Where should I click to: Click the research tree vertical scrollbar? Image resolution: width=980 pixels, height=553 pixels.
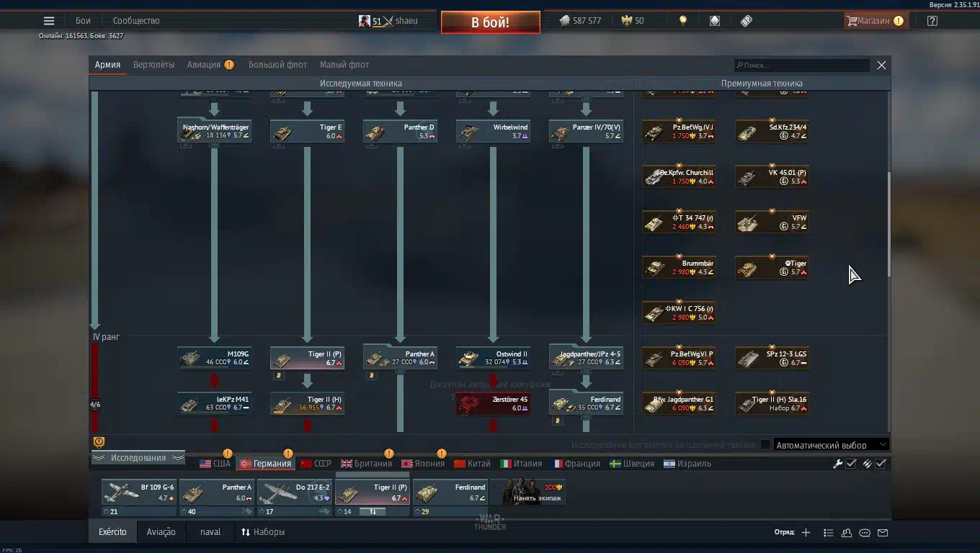888,223
